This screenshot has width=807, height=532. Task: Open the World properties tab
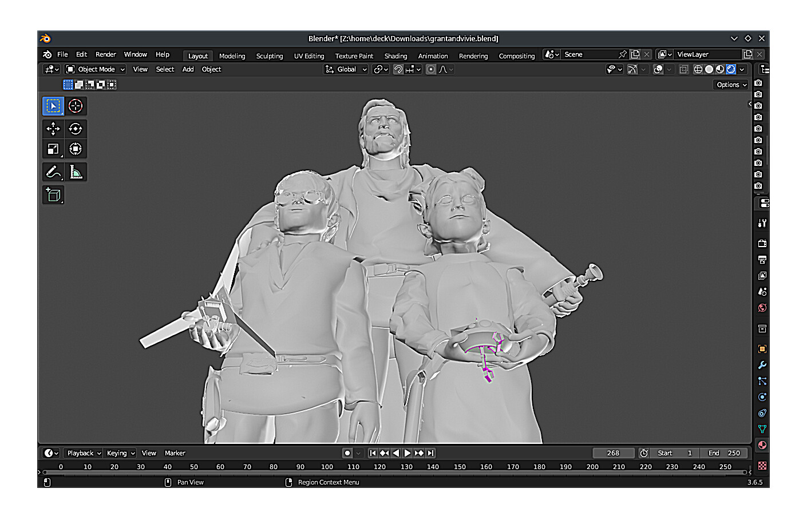coord(762,308)
